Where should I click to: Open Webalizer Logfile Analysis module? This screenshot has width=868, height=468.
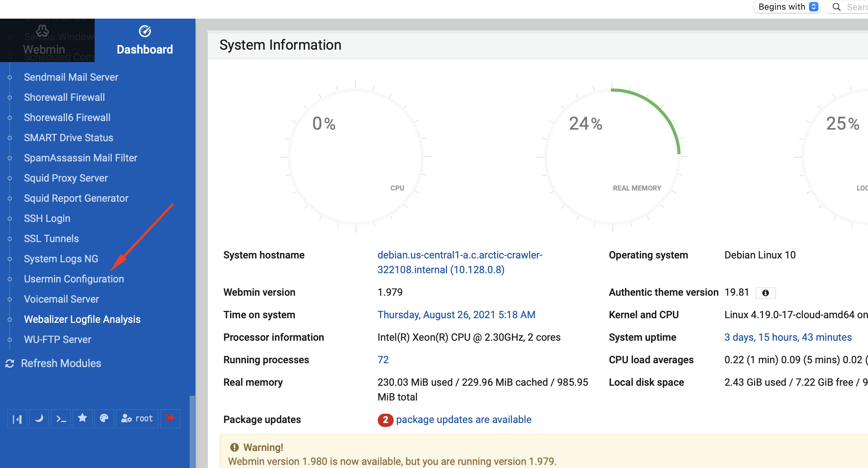[82, 319]
